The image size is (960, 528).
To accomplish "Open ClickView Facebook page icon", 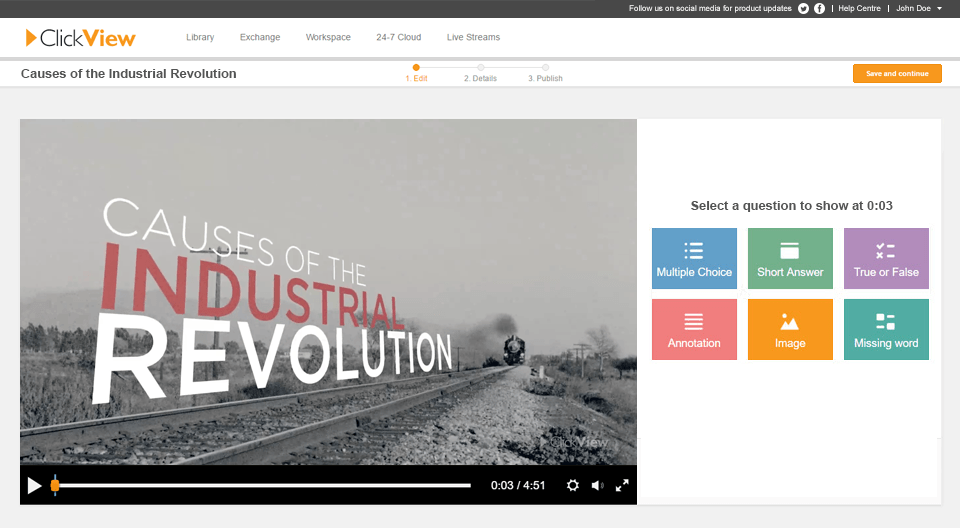I will point(819,8).
